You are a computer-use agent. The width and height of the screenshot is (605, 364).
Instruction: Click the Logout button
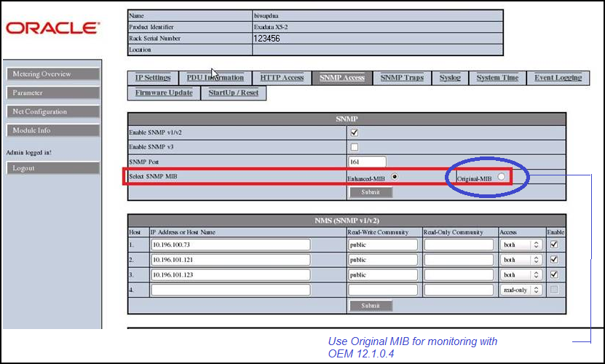[x=53, y=168]
